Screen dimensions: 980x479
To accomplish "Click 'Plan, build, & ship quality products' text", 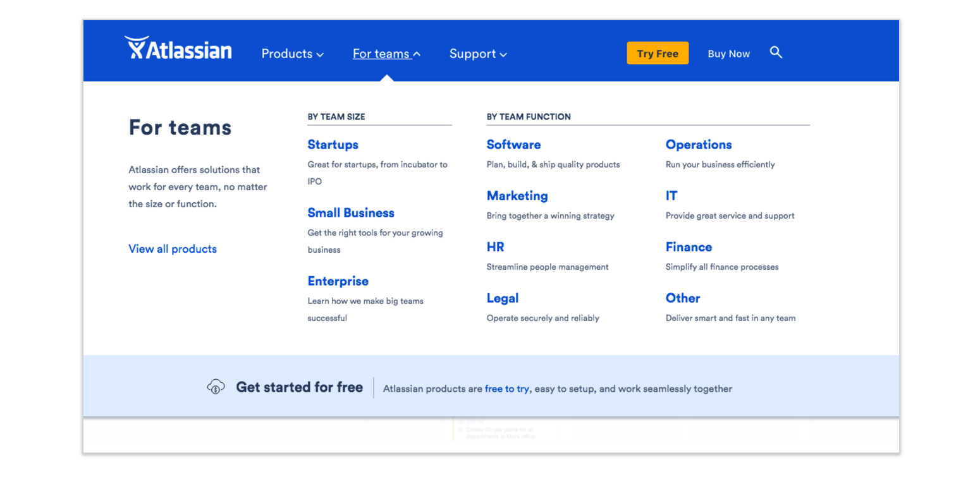I will pos(553,164).
